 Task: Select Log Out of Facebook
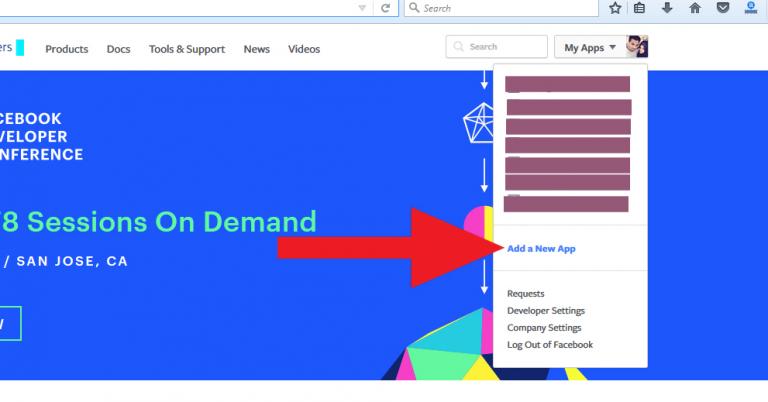point(550,345)
